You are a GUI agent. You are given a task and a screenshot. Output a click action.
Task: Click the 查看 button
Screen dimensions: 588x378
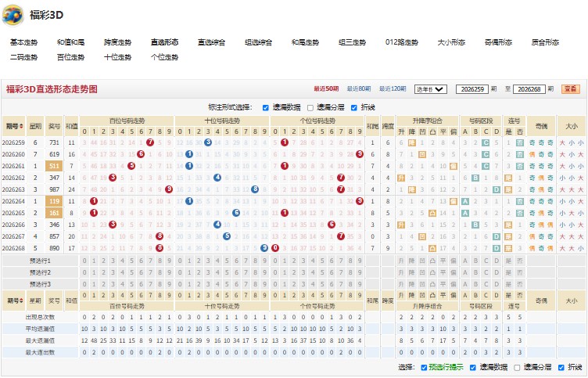570,89
